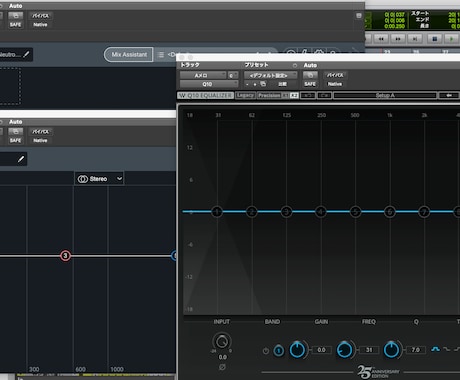Click automation enable icon in Q10 window
This screenshot has height=380, width=460.
[310, 75]
